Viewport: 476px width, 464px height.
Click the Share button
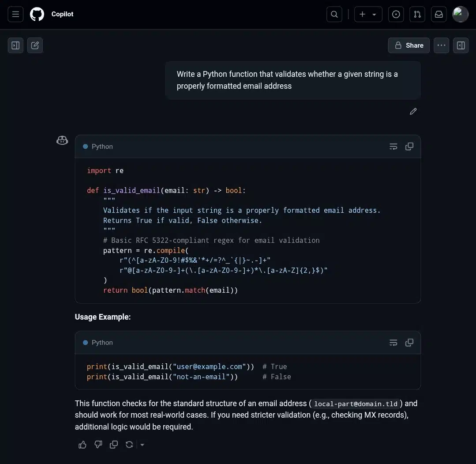409,45
